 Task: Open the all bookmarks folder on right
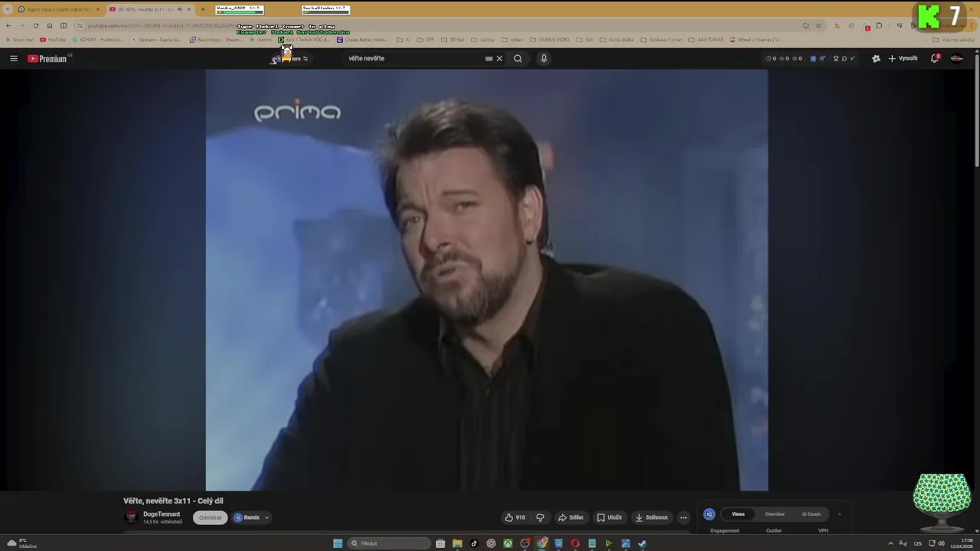point(953,40)
